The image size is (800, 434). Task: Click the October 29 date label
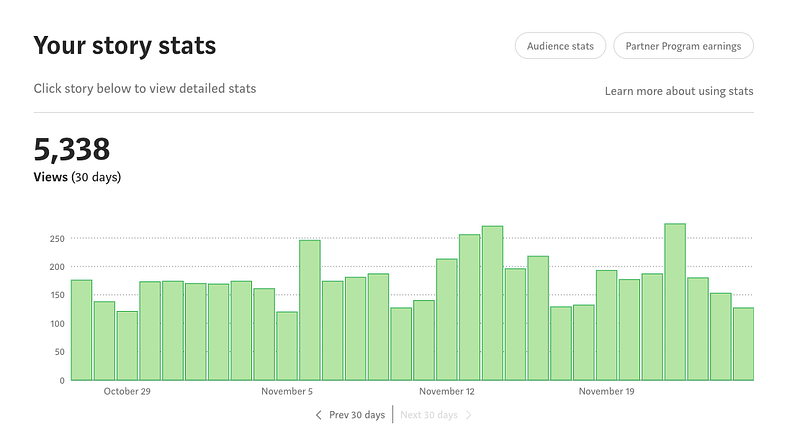pyautogui.click(x=127, y=391)
